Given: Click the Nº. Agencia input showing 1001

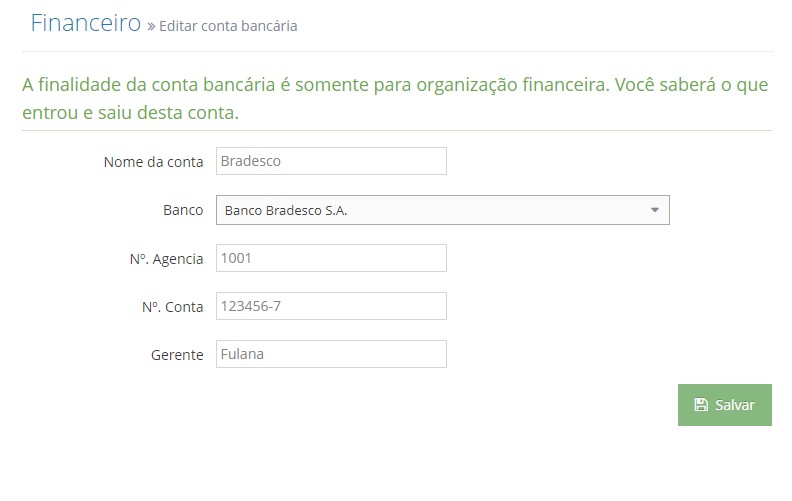Looking at the screenshot, I should tap(331, 258).
